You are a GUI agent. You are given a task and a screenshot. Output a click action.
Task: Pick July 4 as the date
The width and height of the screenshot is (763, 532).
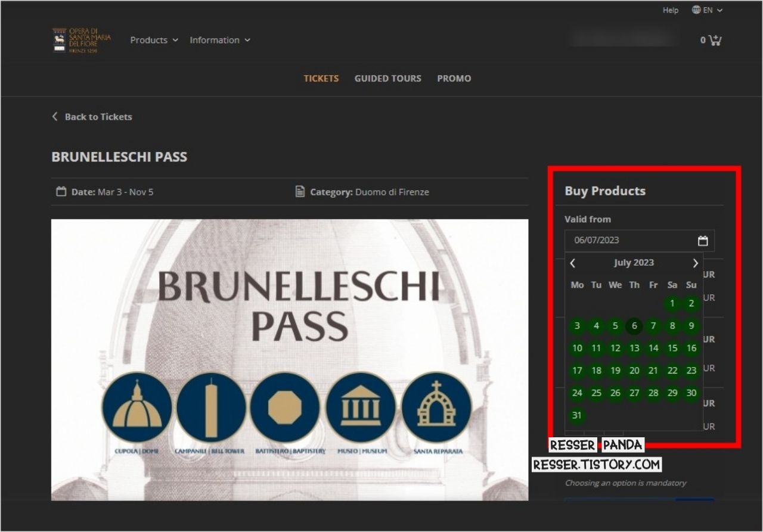pyautogui.click(x=596, y=326)
